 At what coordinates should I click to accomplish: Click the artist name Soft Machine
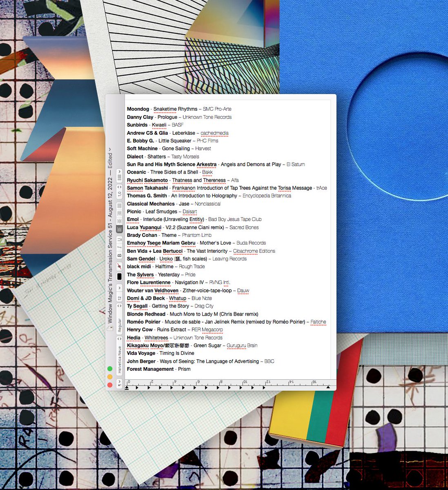(142, 149)
